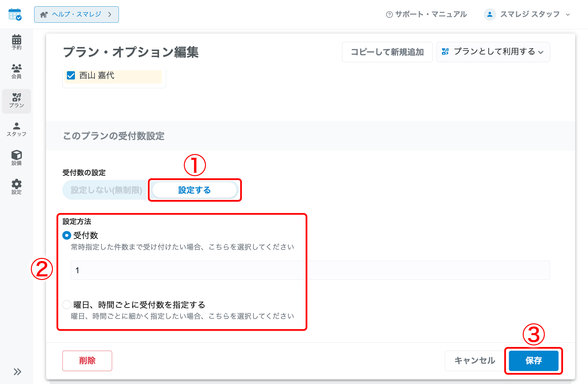Select the プラン sidebar icon

coord(16,101)
